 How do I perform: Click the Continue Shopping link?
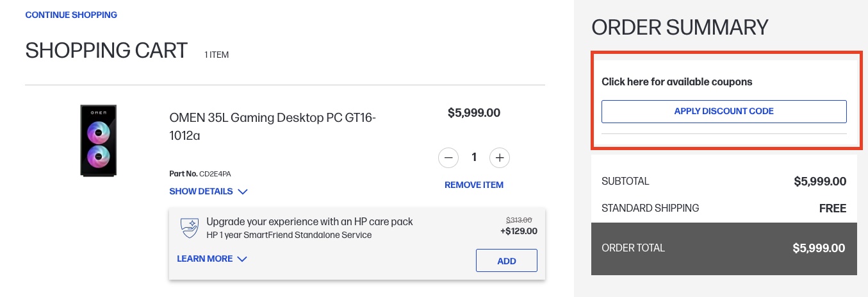(x=71, y=14)
